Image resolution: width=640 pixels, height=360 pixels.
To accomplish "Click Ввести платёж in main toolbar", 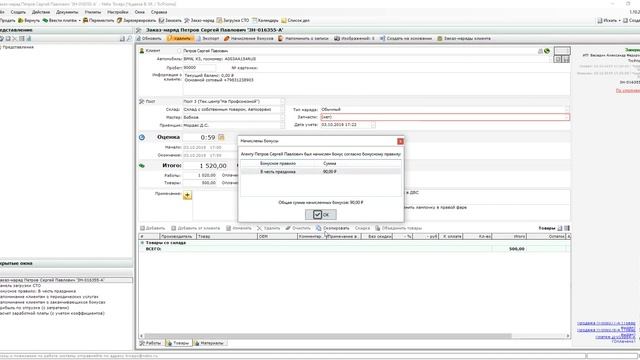I will coord(62,20).
